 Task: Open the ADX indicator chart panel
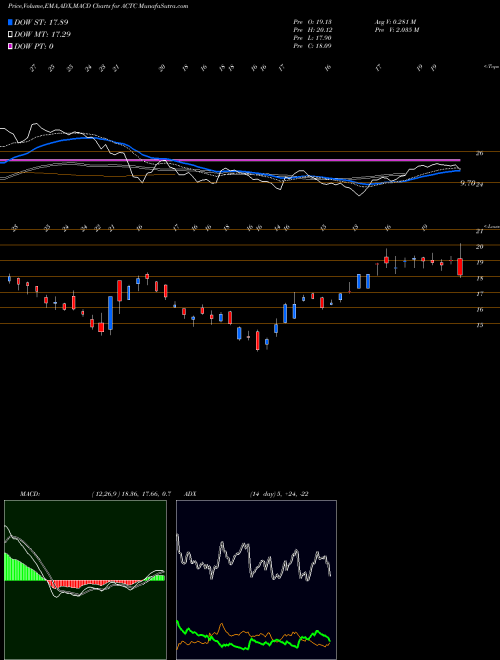[x=256, y=580]
